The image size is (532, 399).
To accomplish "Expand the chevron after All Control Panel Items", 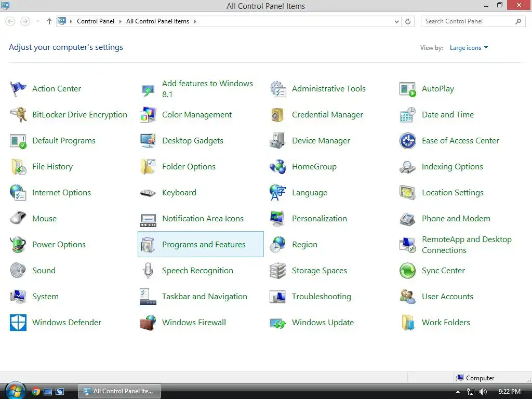I will pyautogui.click(x=195, y=21).
